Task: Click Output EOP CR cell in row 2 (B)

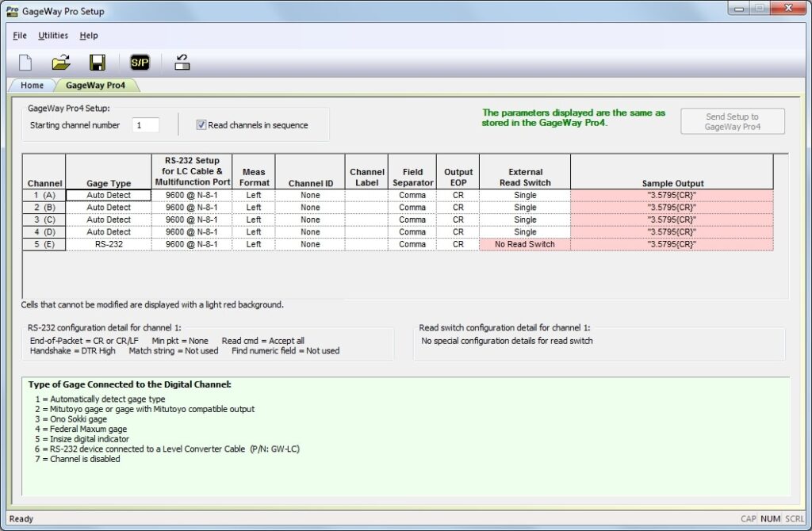Action: tap(458, 208)
